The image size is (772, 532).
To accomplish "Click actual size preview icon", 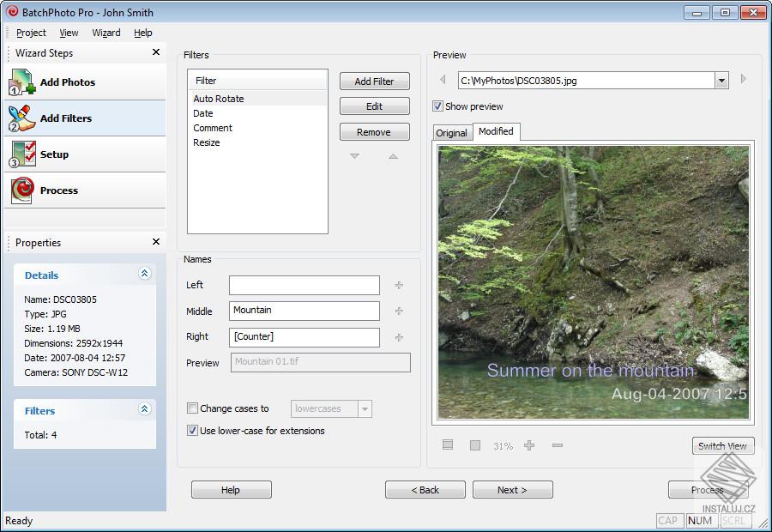I will coord(475,445).
